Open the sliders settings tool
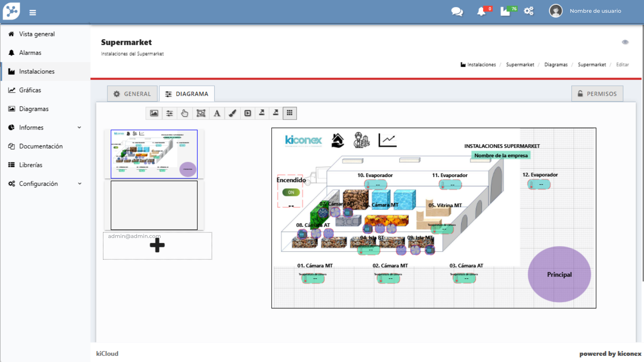The width and height of the screenshot is (644, 362). coord(169,113)
